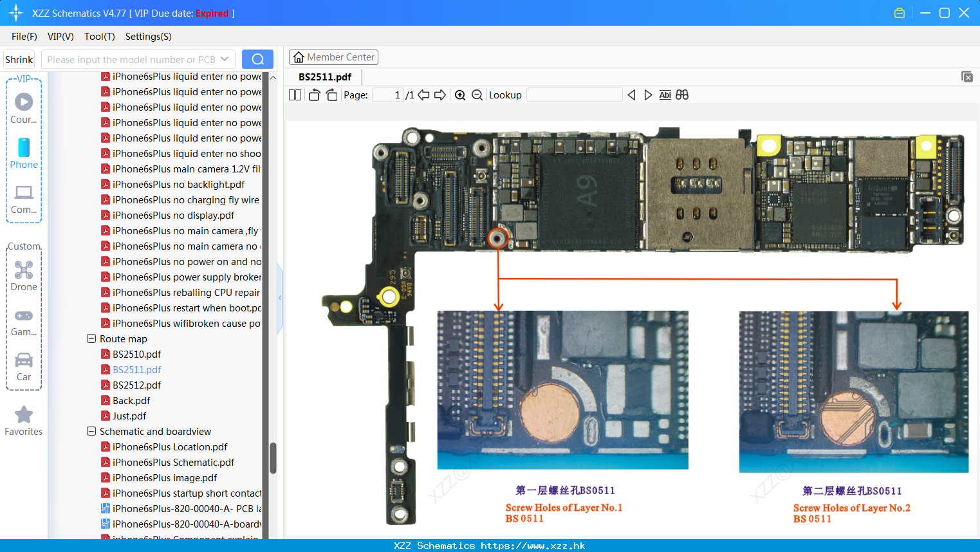The height and width of the screenshot is (552, 980).
Task: Click the Lookup text field
Action: pos(575,95)
